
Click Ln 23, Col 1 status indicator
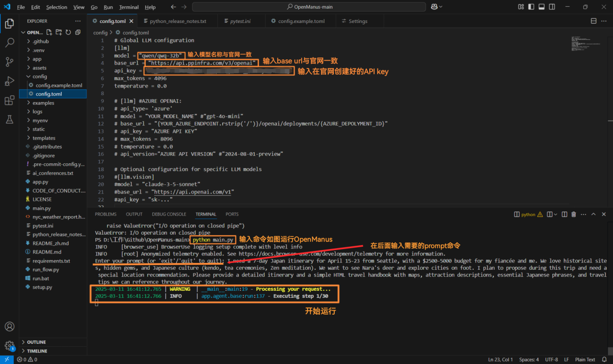coord(500,359)
